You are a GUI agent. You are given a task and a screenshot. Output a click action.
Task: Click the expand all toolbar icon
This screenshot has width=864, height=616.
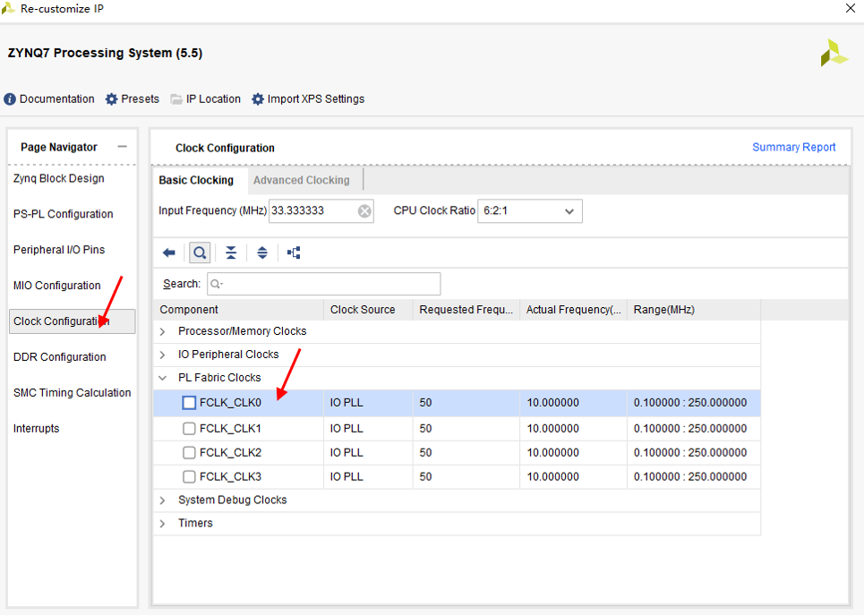(262, 252)
